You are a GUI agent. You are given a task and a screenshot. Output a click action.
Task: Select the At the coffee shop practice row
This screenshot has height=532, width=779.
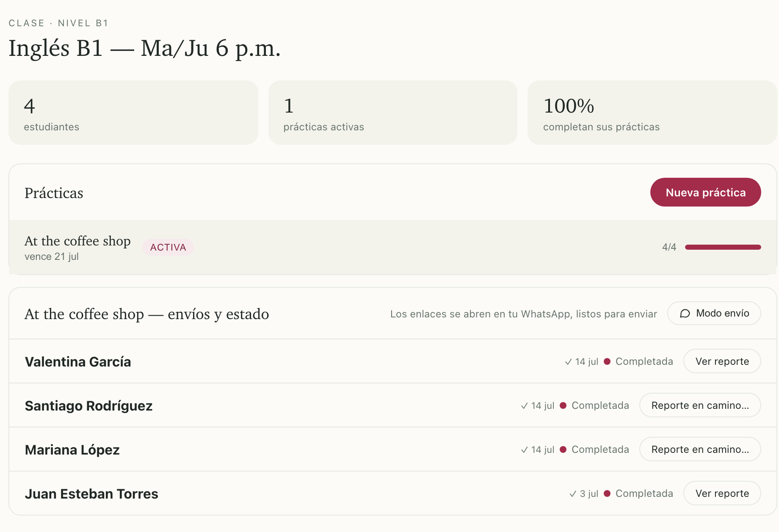[392, 247]
